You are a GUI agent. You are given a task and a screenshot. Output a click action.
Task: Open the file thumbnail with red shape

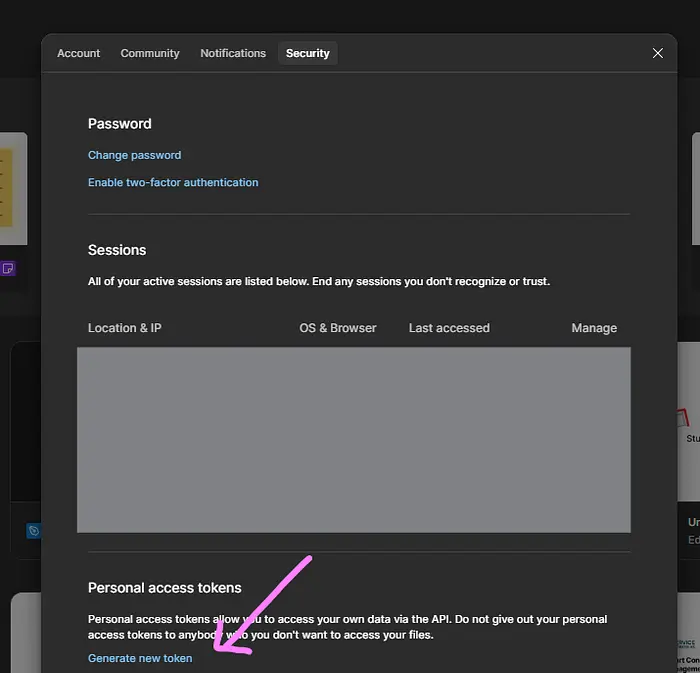(x=683, y=418)
